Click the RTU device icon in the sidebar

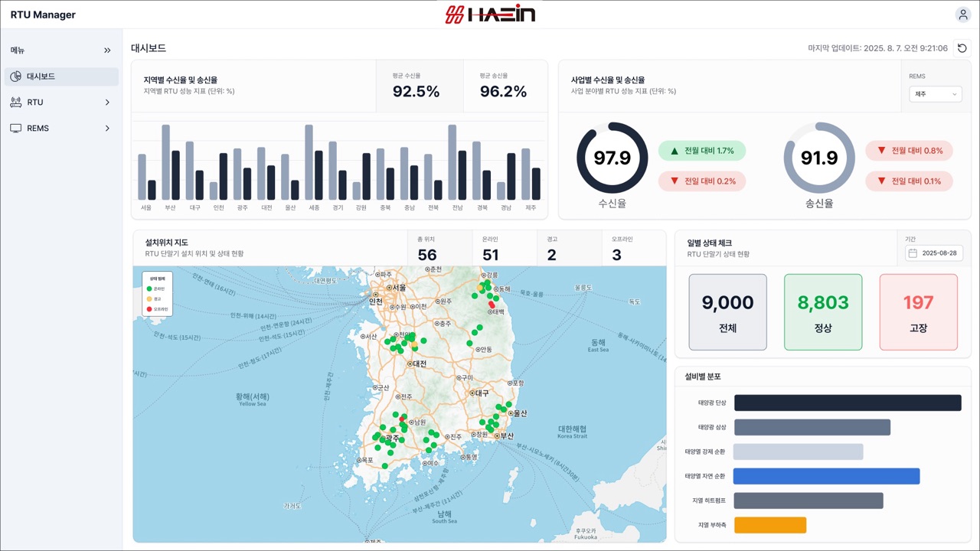click(15, 103)
